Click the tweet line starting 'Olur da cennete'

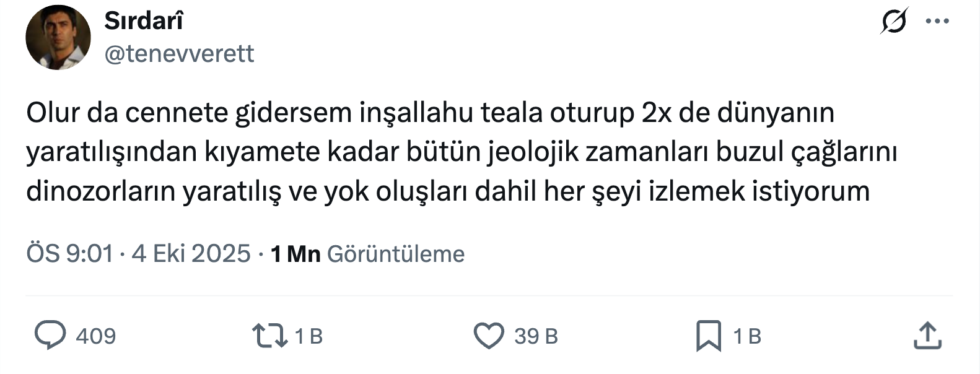click(x=430, y=113)
